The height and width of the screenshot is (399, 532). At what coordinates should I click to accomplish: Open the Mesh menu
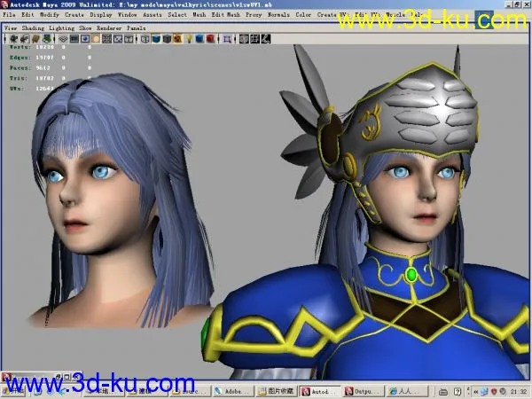199,15
